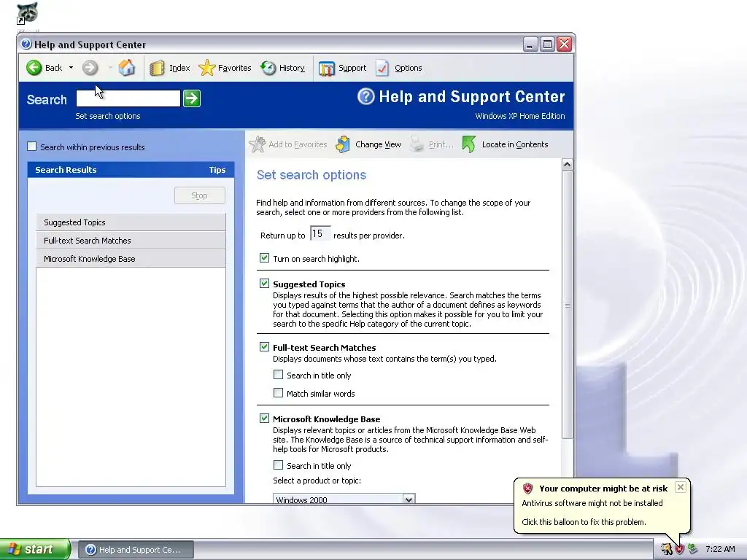The height and width of the screenshot is (560, 747).
Task: Open the Set search options link
Action: pos(108,116)
